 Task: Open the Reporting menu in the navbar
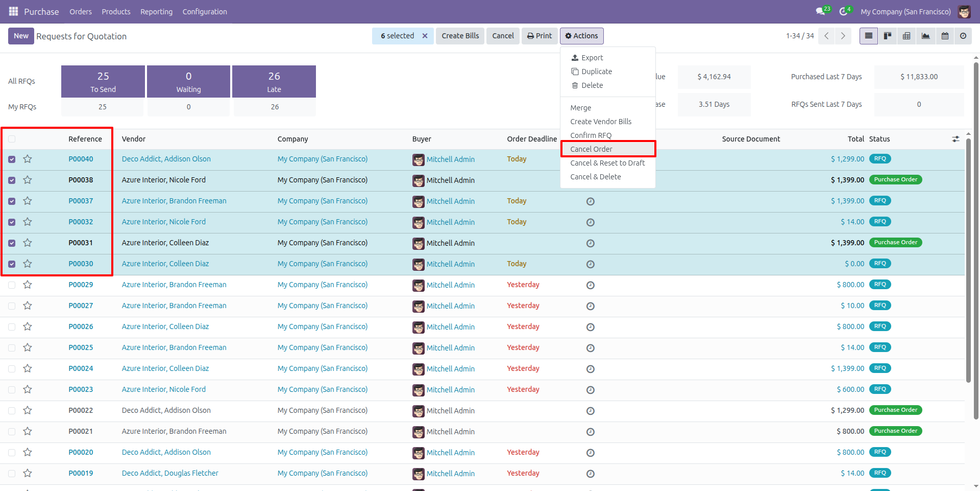pyautogui.click(x=156, y=11)
